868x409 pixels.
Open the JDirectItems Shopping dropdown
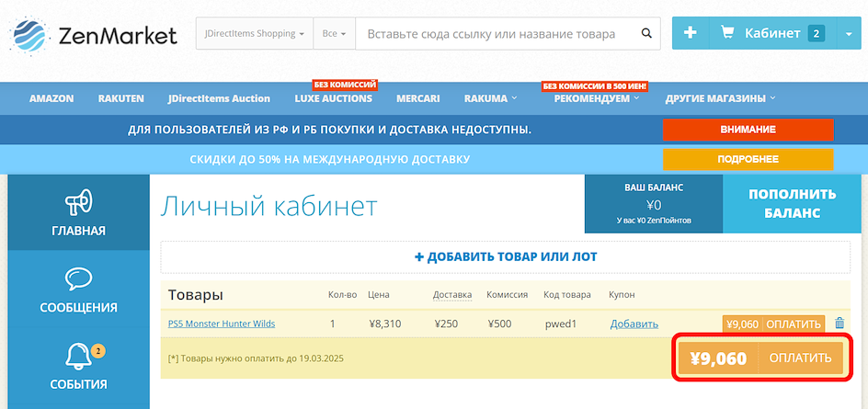(x=255, y=33)
